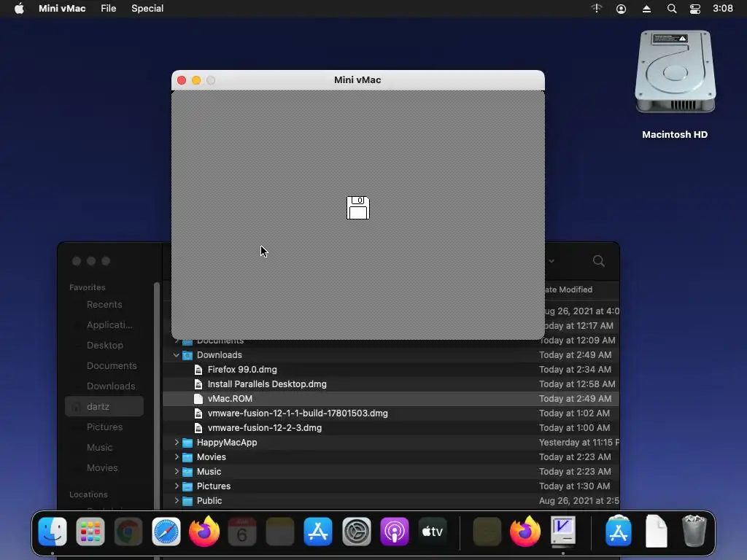This screenshot has height=560, width=747.
Task: Expand the Public folder in file list
Action: [x=177, y=501]
